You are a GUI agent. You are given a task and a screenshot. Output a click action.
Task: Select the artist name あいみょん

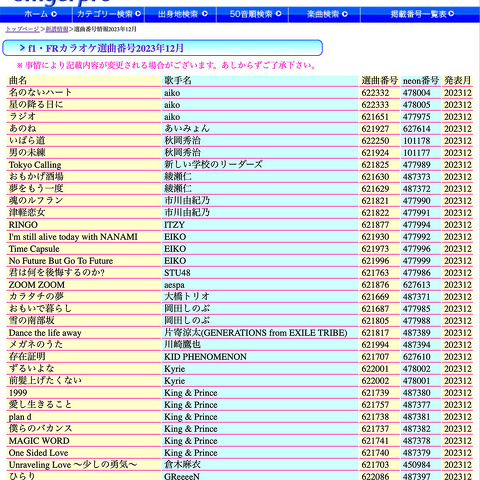coord(187,128)
